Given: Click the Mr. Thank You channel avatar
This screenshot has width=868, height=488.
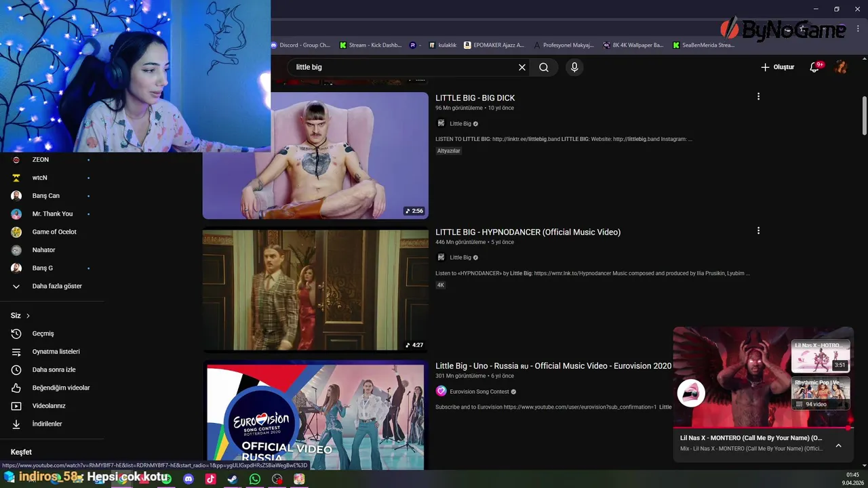Looking at the screenshot, I should tap(16, 213).
